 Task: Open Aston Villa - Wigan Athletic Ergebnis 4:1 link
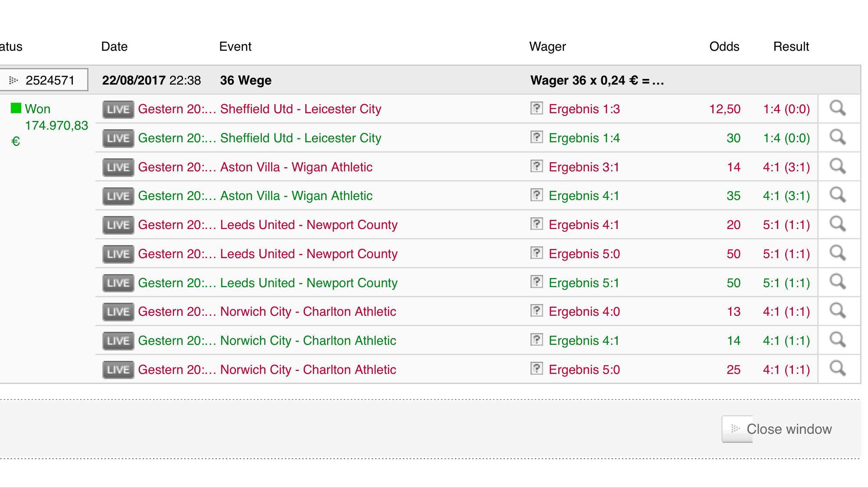click(x=296, y=196)
